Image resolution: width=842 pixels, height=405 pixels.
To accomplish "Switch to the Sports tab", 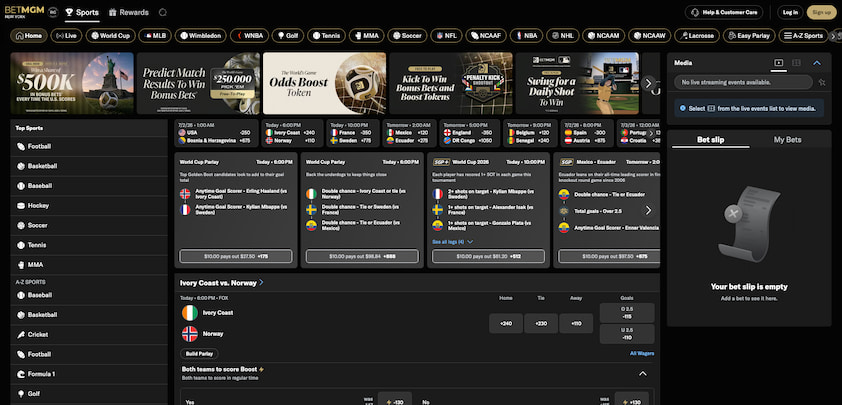I will click(x=82, y=12).
